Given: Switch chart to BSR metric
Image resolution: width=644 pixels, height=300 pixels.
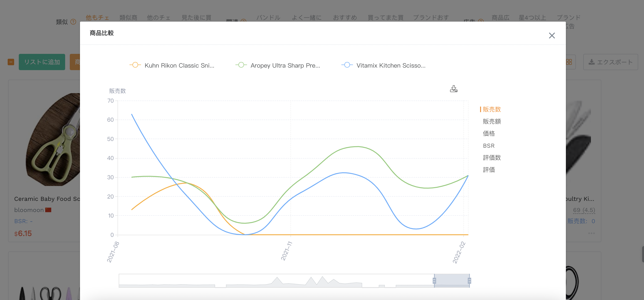Looking at the screenshot, I should tap(489, 146).
